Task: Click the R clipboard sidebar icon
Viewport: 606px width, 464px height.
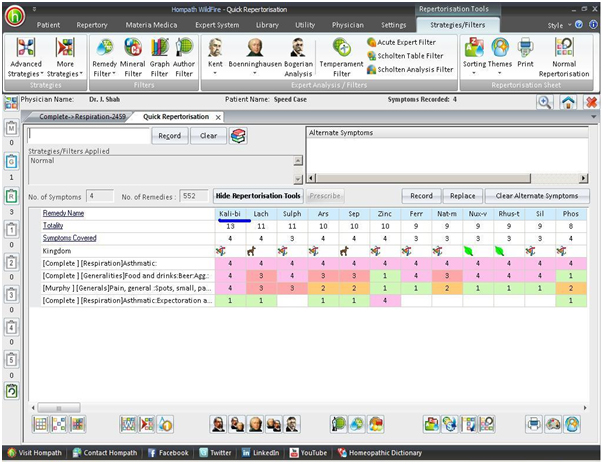Action: (x=12, y=196)
